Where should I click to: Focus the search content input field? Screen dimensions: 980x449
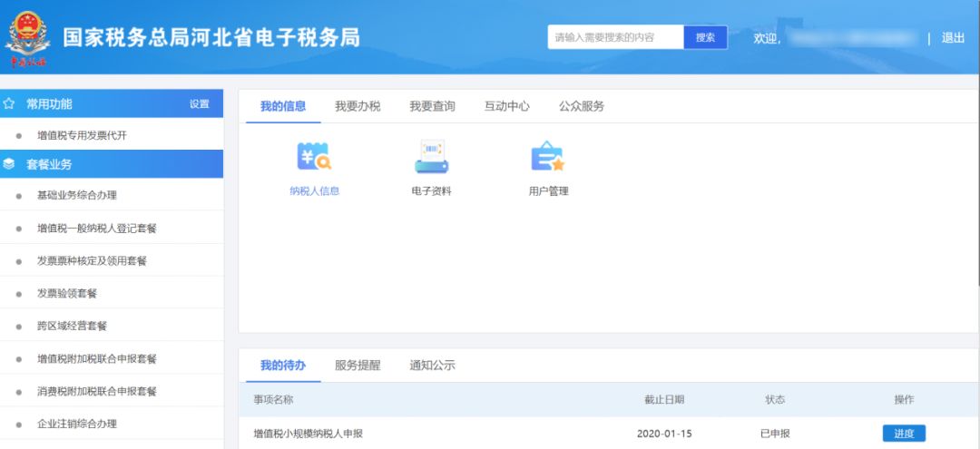[x=615, y=37]
